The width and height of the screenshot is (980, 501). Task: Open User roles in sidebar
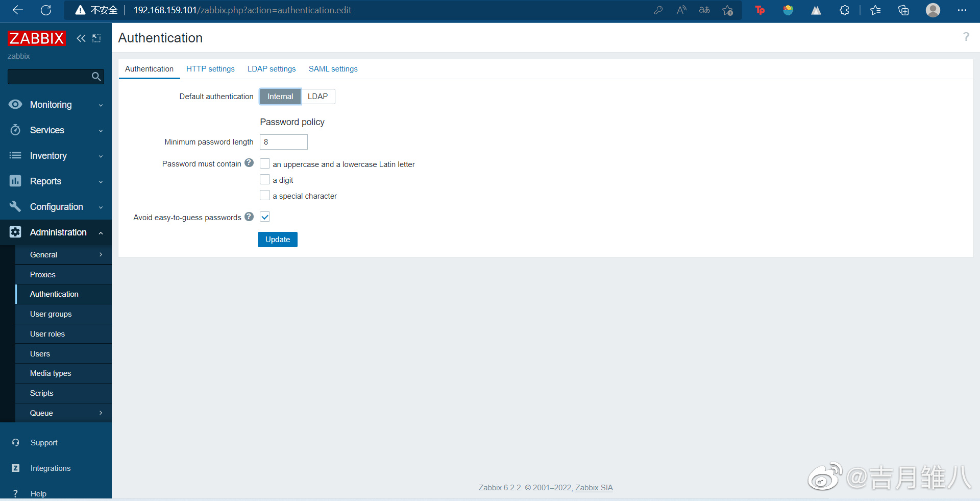point(63,334)
